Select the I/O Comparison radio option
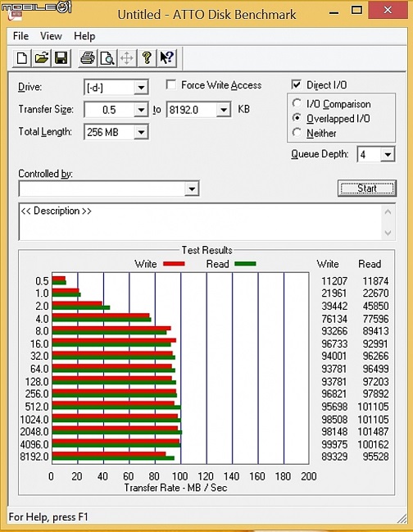Viewport: 413px width, 532px height. pyautogui.click(x=297, y=103)
